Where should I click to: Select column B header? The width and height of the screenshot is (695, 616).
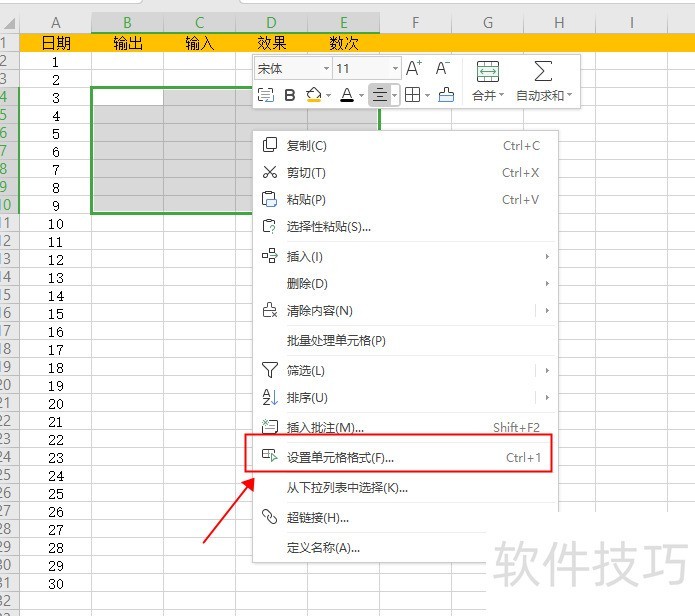(127, 22)
